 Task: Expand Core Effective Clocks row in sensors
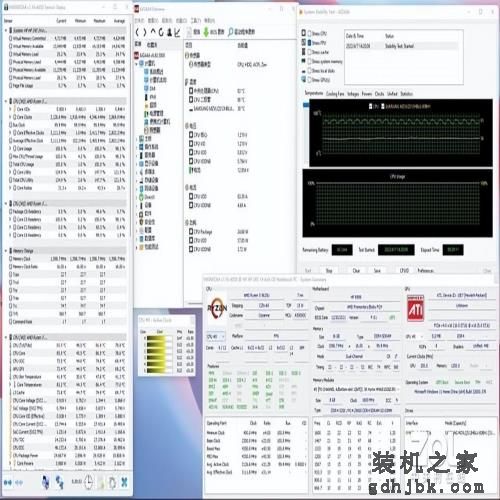pyautogui.click(x=10, y=133)
